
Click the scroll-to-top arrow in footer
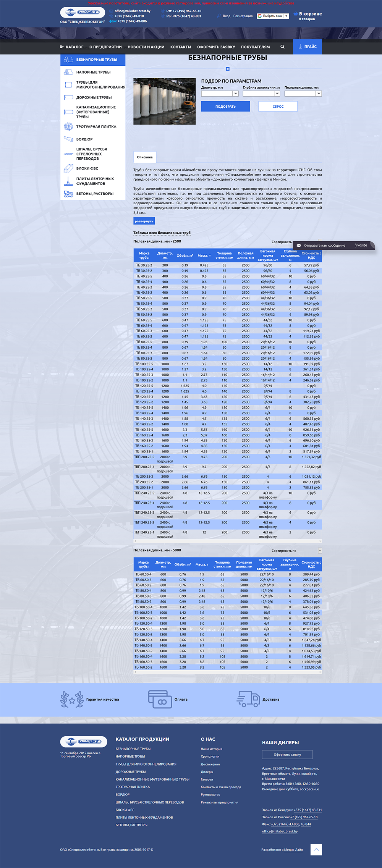(x=316, y=850)
